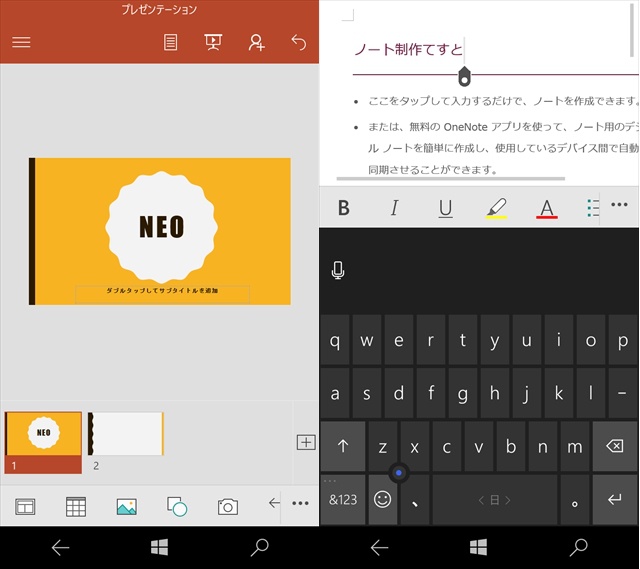Select slide 2 thumbnail
640x569 pixels.
tap(126, 434)
